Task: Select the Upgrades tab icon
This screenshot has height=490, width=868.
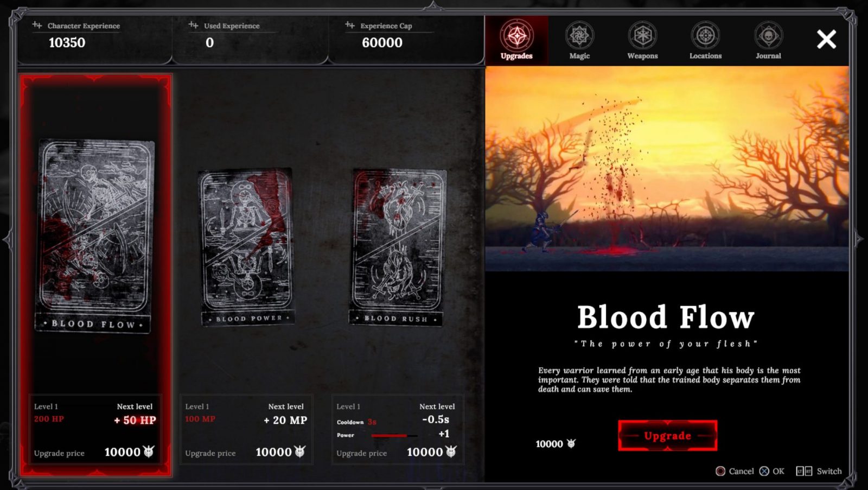Action: pos(516,36)
